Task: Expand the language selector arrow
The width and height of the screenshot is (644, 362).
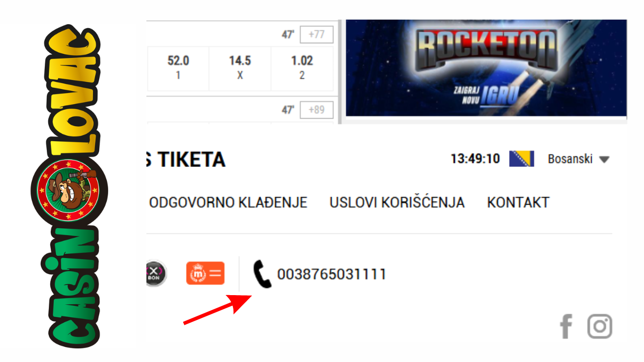Action: pyautogui.click(x=604, y=160)
